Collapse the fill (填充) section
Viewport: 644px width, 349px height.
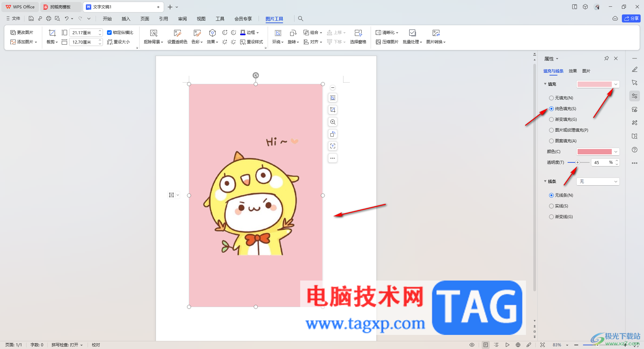pos(545,84)
